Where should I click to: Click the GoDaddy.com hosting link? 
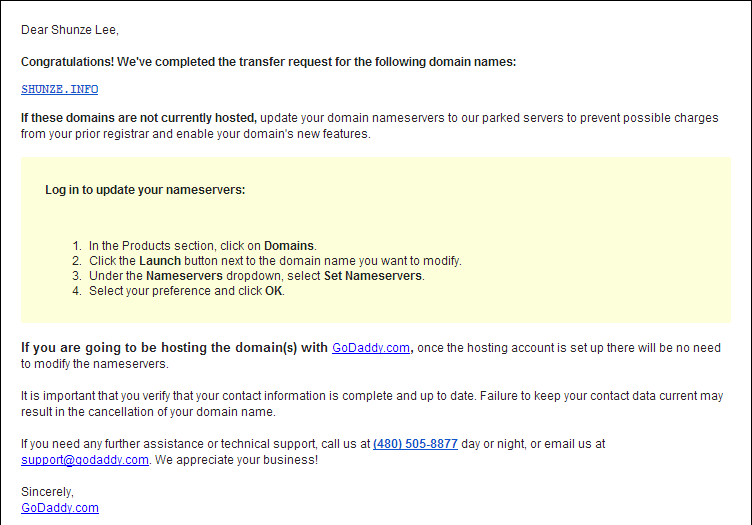click(371, 348)
